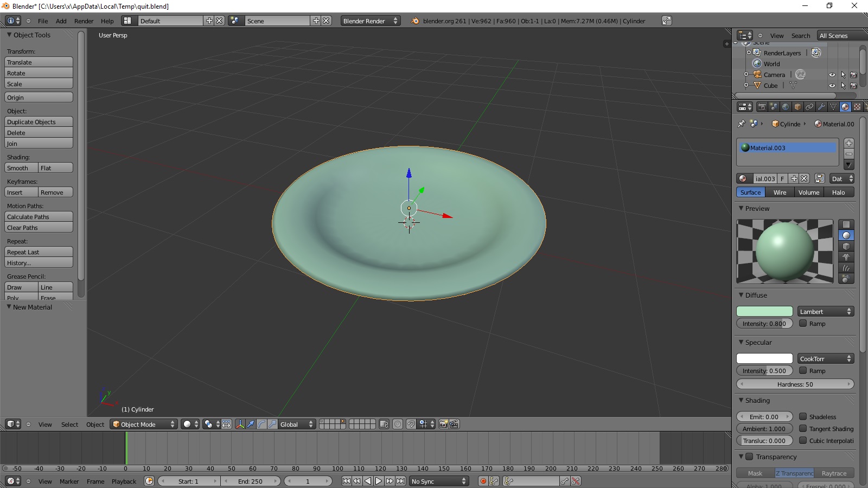The height and width of the screenshot is (488, 868).
Task: Click the Duplicate Objects button
Action: [39, 121]
